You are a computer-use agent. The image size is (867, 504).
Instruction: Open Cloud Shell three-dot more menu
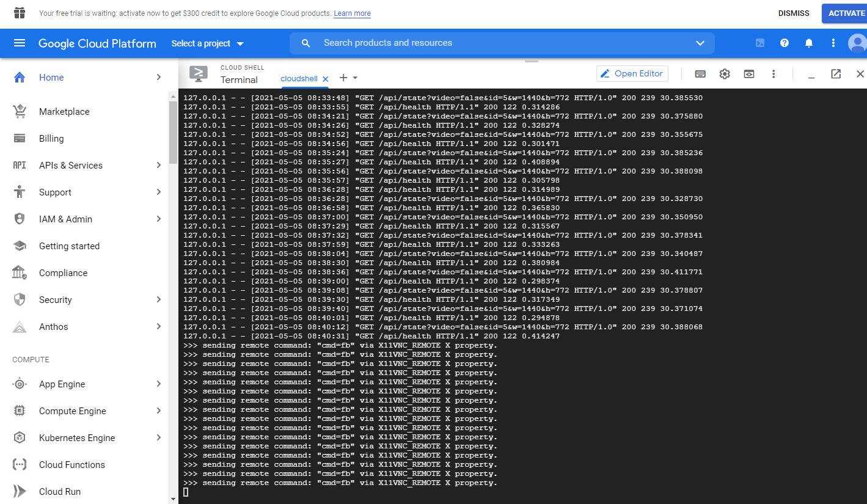pyautogui.click(x=774, y=74)
